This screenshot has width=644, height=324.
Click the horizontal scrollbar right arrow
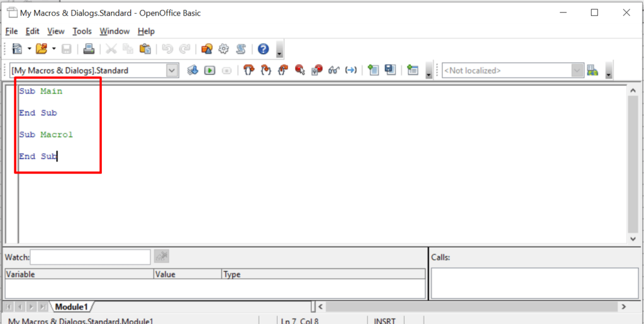(623, 306)
